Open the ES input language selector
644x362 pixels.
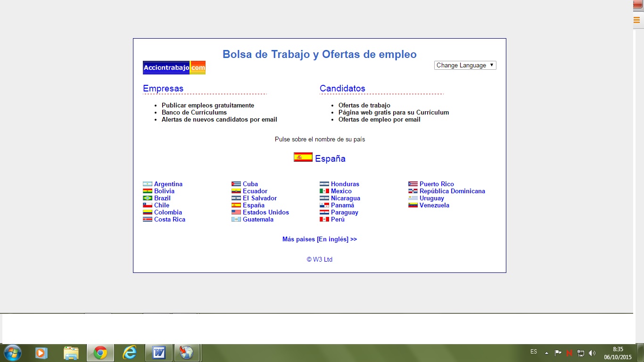[x=533, y=352]
